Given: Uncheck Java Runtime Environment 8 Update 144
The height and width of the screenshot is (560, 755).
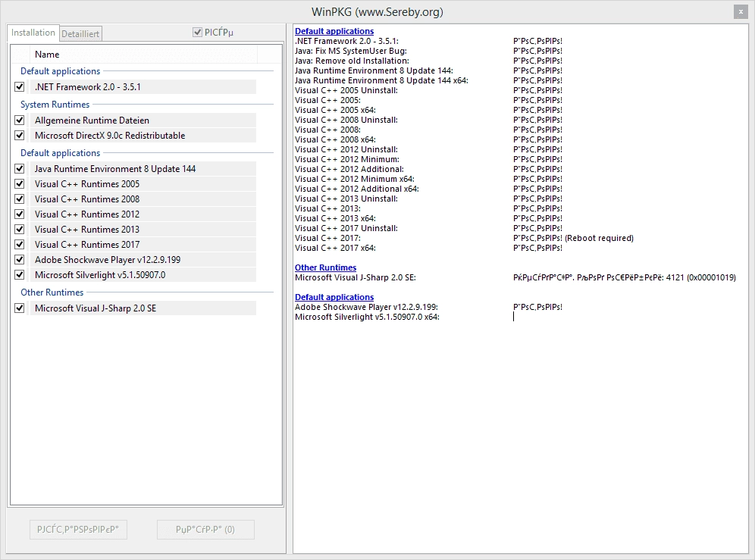Looking at the screenshot, I should click(19, 169).
